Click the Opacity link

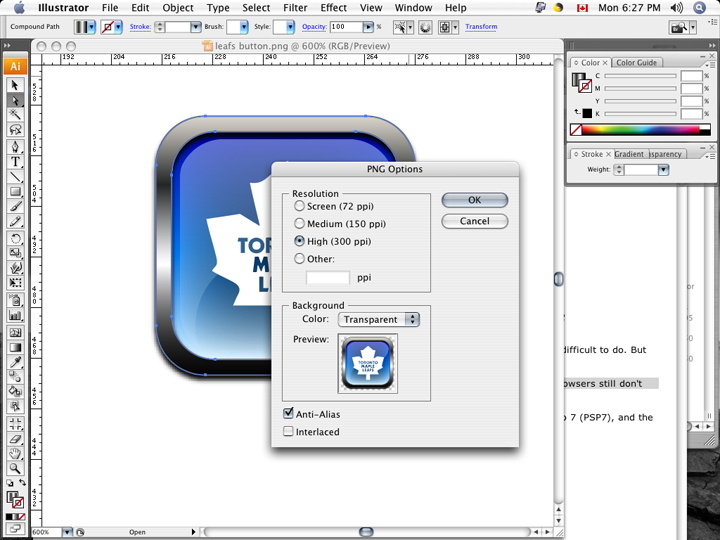click(314, 27)
